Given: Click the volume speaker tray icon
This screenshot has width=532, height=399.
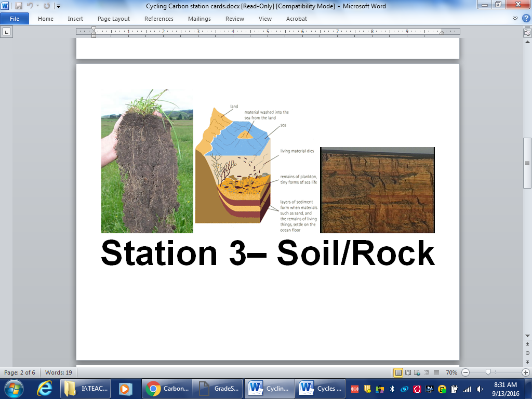Looking at the screenshot, I should coord(480,389).
